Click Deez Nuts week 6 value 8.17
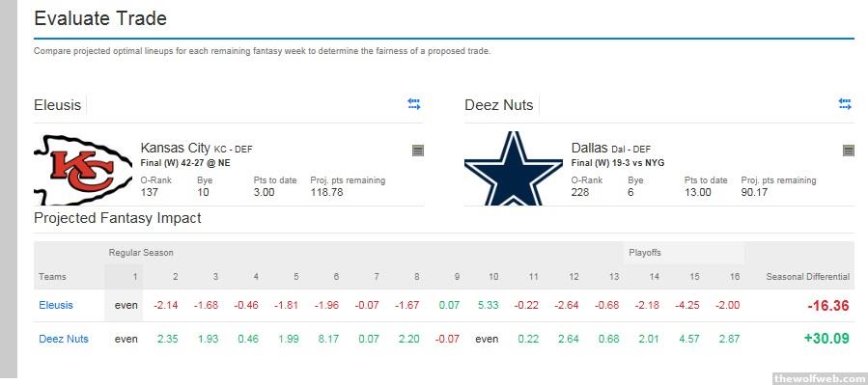868x385 pixels. (328, 339)
